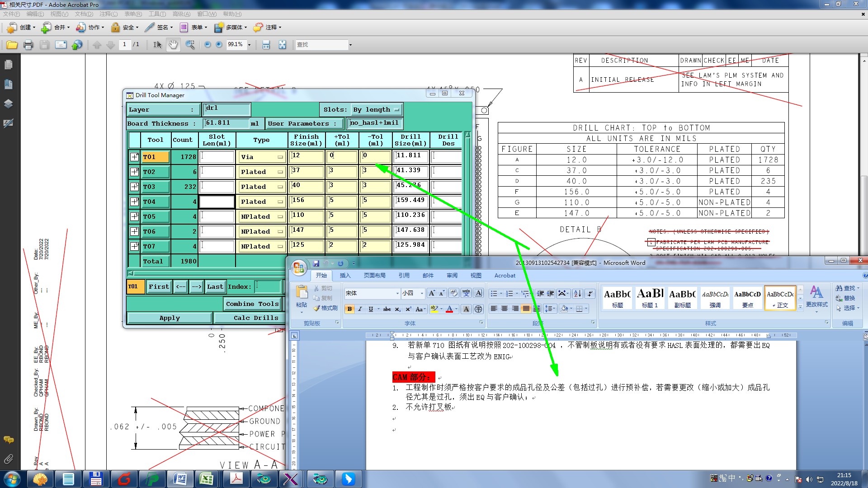This screenshot has height=488, width=868.
Task: Toggle justified alignment in Word paragraph group
Action: (x=526, y=309)
